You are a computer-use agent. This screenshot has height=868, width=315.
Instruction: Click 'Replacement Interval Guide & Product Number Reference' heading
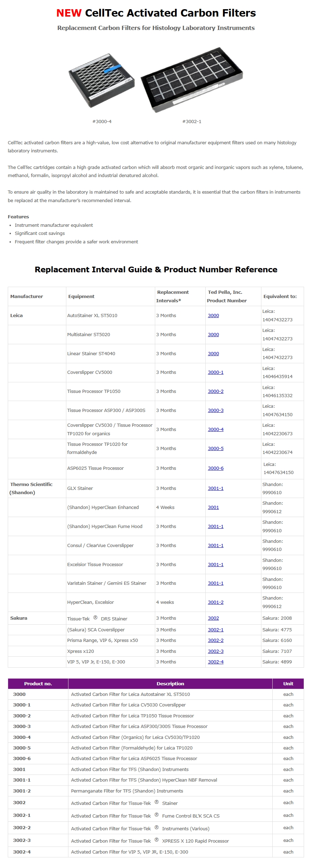tap(156, 269)
